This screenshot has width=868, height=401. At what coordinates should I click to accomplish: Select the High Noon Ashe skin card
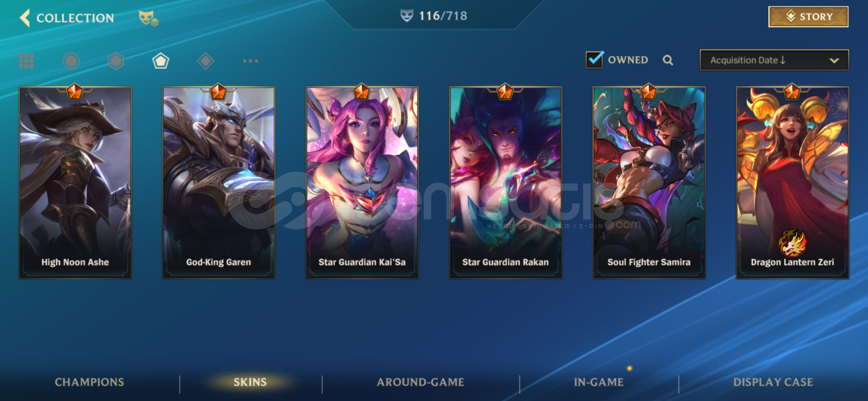[x=75, y=183]
